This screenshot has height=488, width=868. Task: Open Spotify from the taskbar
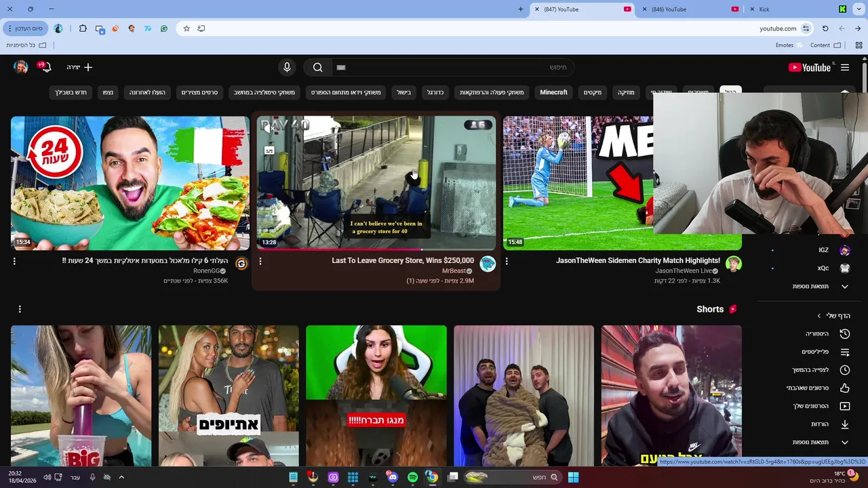412,477
